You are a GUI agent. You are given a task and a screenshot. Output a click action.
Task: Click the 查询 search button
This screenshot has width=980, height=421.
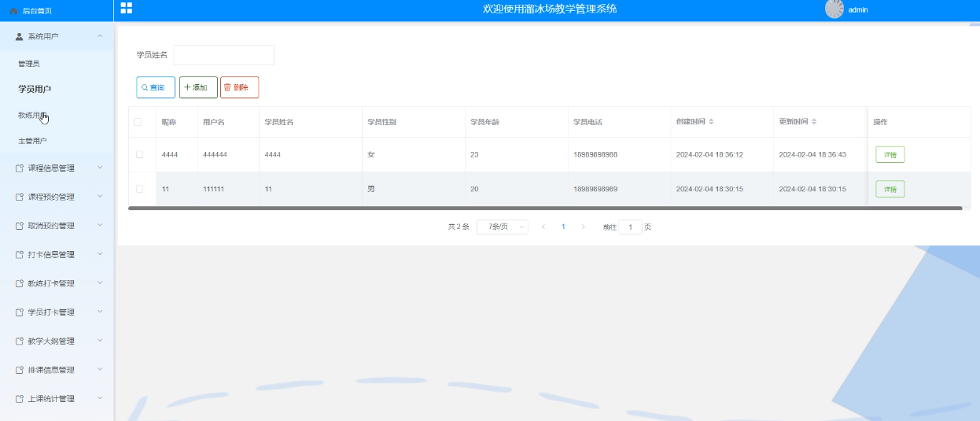click(x=156, y=87)
